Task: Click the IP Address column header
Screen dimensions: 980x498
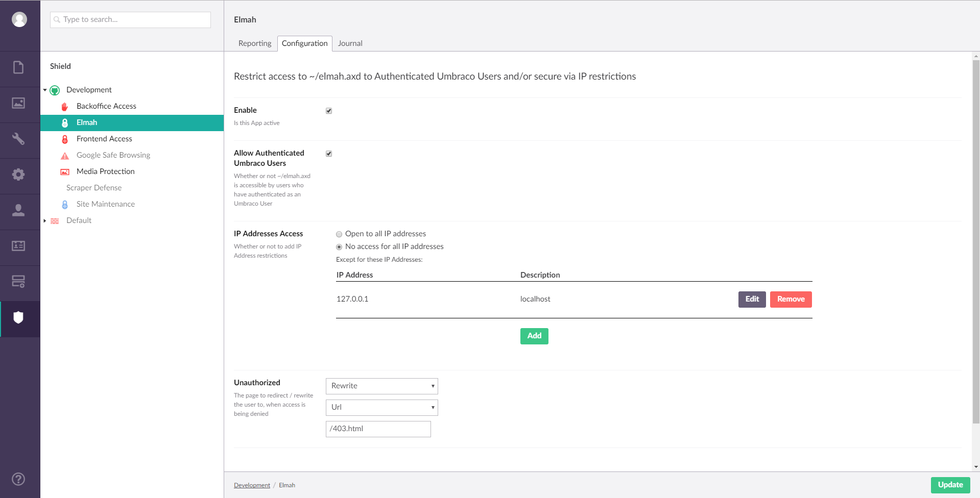Action: [354, 275]
